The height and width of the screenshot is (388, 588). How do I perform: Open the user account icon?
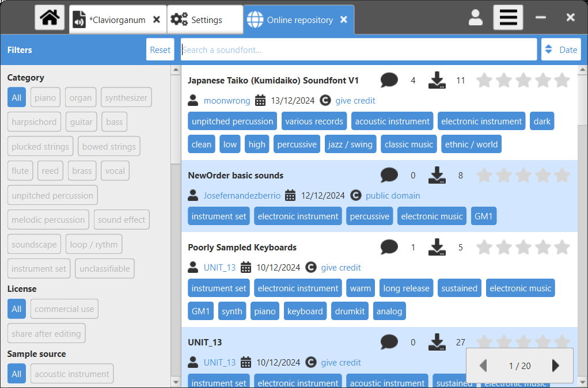[475, 18]
